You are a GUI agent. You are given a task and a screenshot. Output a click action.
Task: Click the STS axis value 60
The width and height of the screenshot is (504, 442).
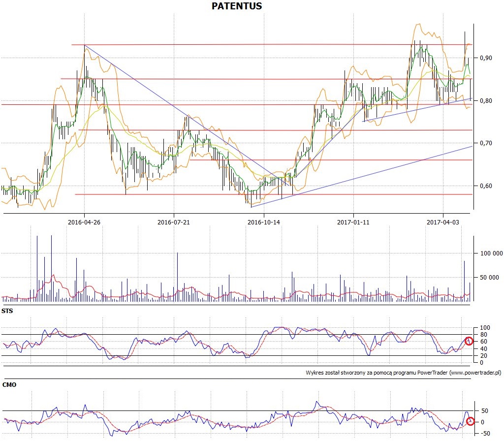[483, 342]
